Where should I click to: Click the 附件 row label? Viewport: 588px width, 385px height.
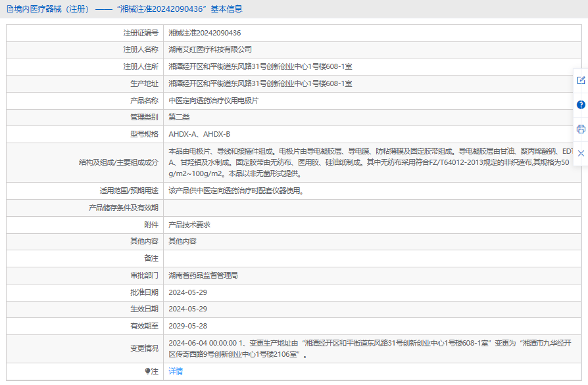coord(151,225)
